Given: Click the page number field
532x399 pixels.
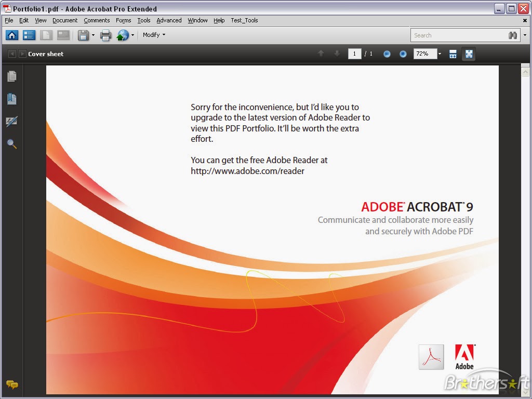Looking at the screenshot, I should (354, 54).
